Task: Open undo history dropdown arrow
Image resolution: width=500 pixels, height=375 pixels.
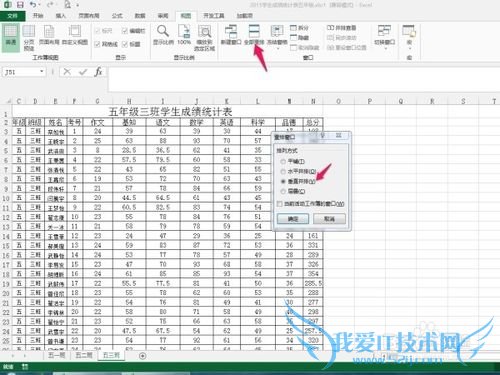Action: (x=39, y=5)
